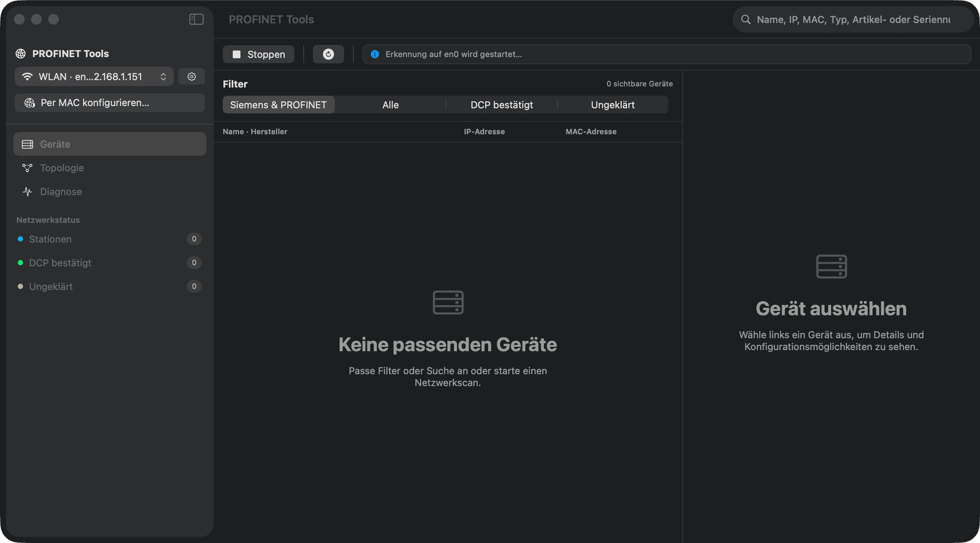Sort by MAC-Adresse column header
Screen dimensions: 980x543
tap(591, 132)
